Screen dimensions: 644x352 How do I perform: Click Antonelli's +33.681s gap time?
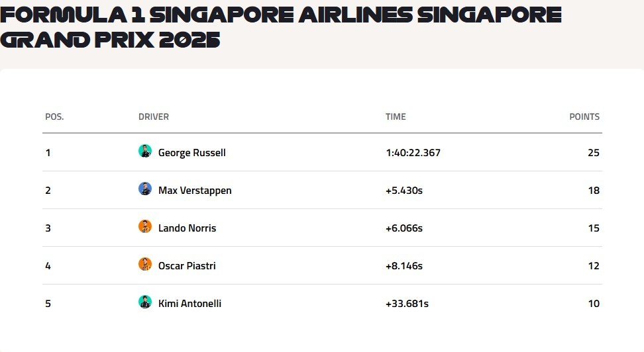407,304
